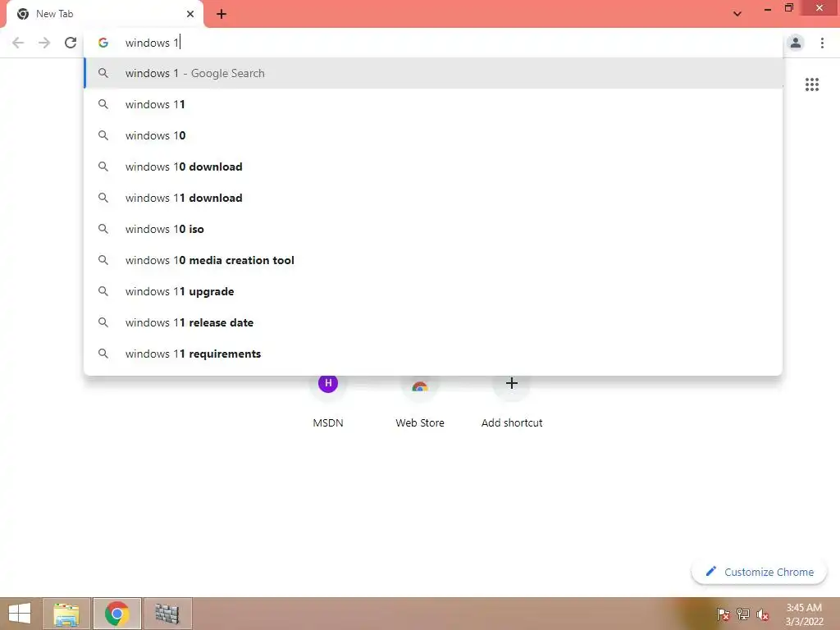
Task: Click the Action Center flag tray icon
Action: [723, 614]
